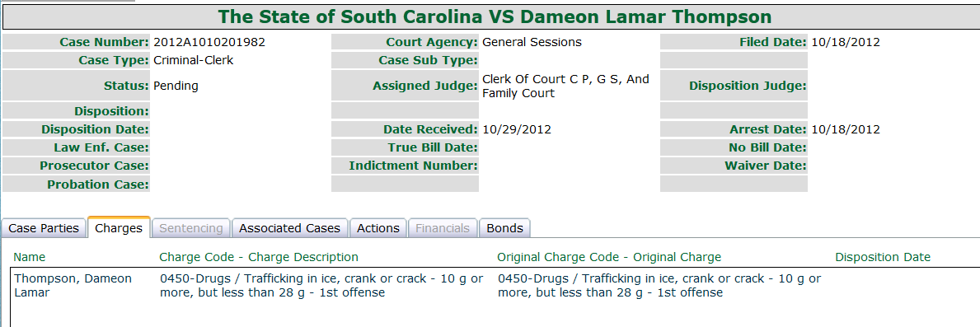Viewport: 980px width, 327px height.
Task: Click the Pending status value
Action: pos(176,86)
